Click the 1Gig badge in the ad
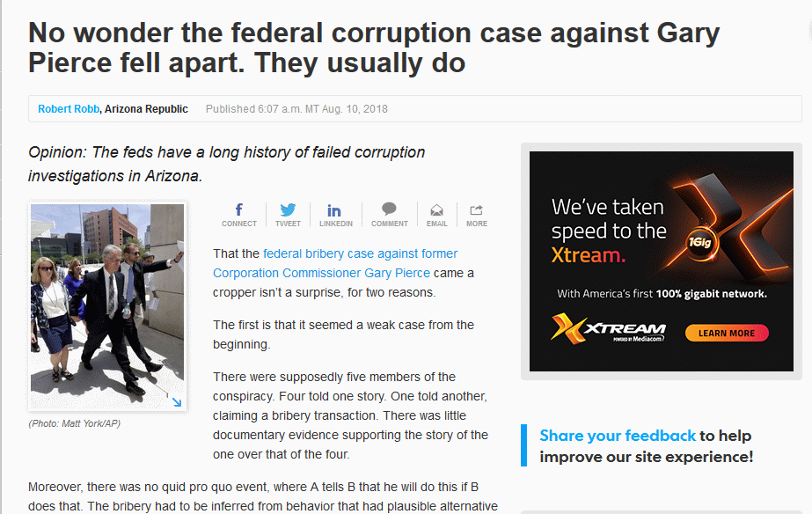This screenshot has height=514, width=812. [700, 242]
